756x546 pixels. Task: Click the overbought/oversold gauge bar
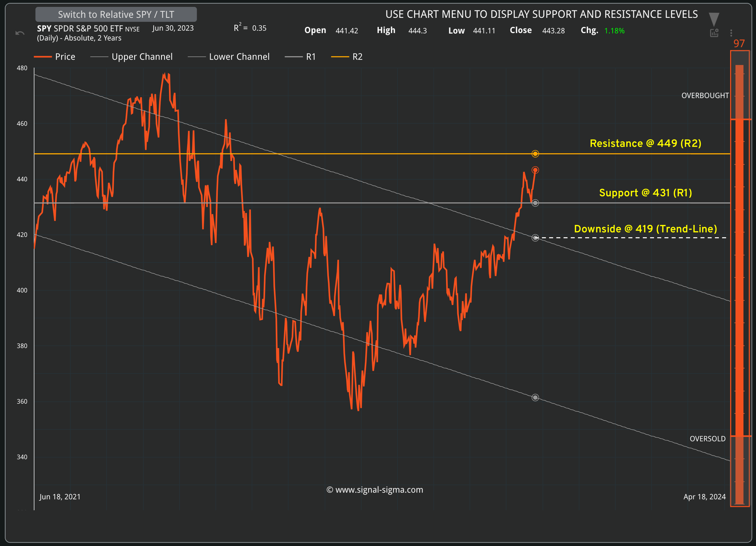click(x=739, y=277)
